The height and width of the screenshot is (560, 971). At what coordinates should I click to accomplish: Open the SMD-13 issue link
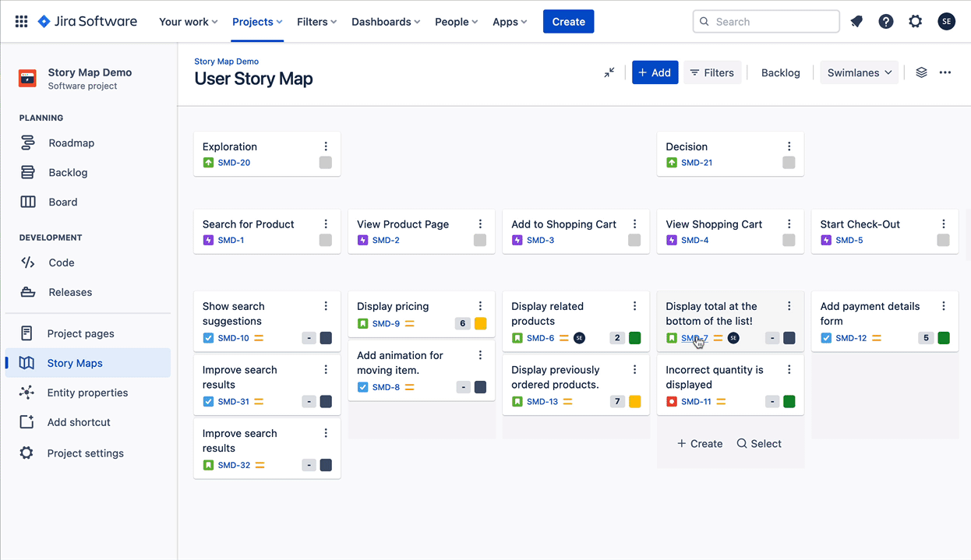click(x=542, y=402)
